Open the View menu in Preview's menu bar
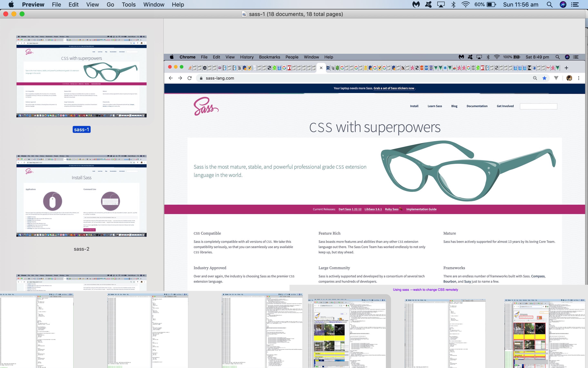This screenshot has width=588, height=368. (x=92, y=4)
